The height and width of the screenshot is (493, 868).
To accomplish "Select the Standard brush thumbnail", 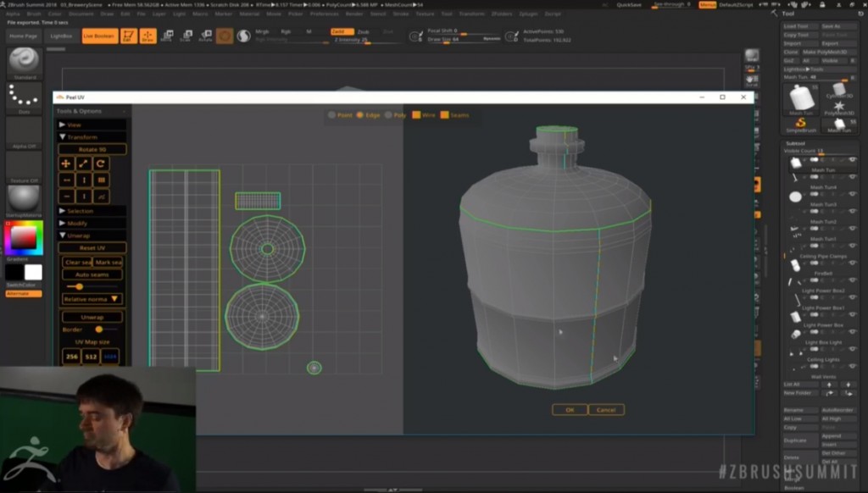I will 24,62.
